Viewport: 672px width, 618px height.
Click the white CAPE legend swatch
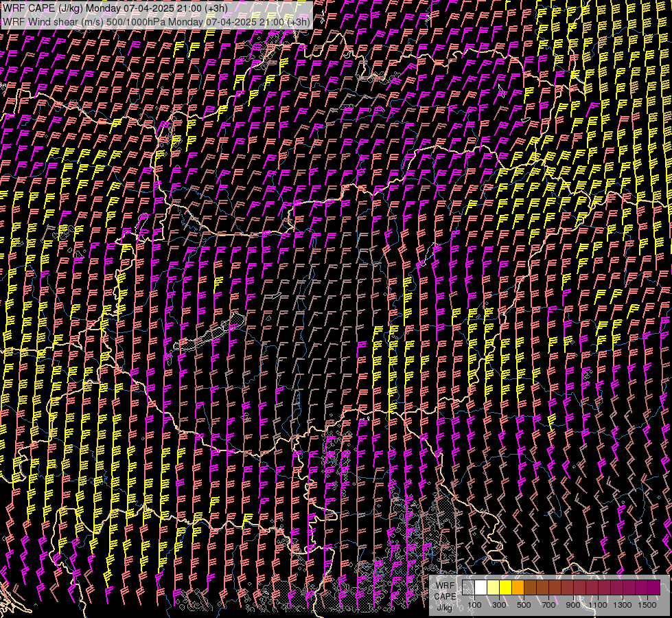tap(481, 587)
